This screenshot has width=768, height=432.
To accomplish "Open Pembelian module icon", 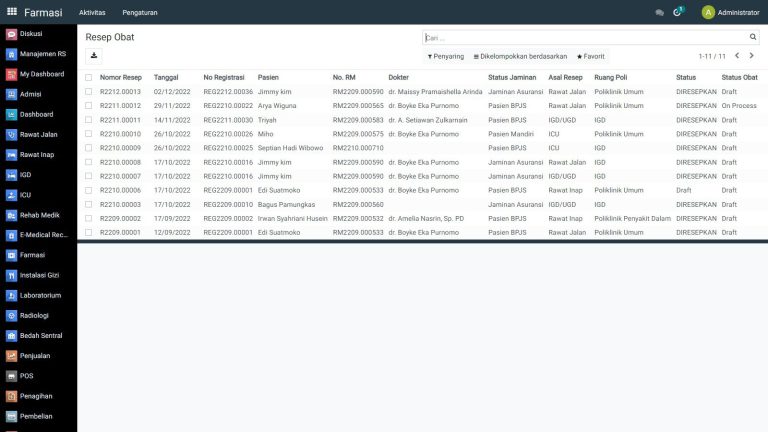I will 11,416.
